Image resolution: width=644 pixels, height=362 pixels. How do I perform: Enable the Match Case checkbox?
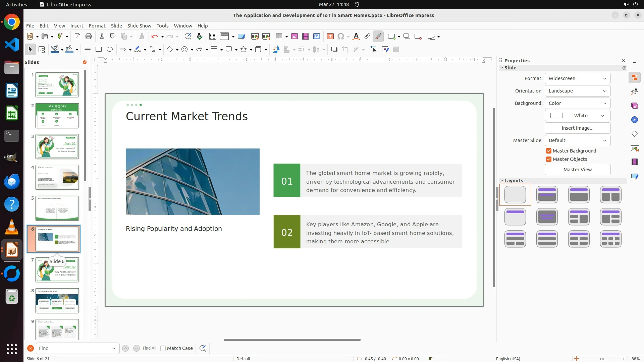[x=163, y=348]
